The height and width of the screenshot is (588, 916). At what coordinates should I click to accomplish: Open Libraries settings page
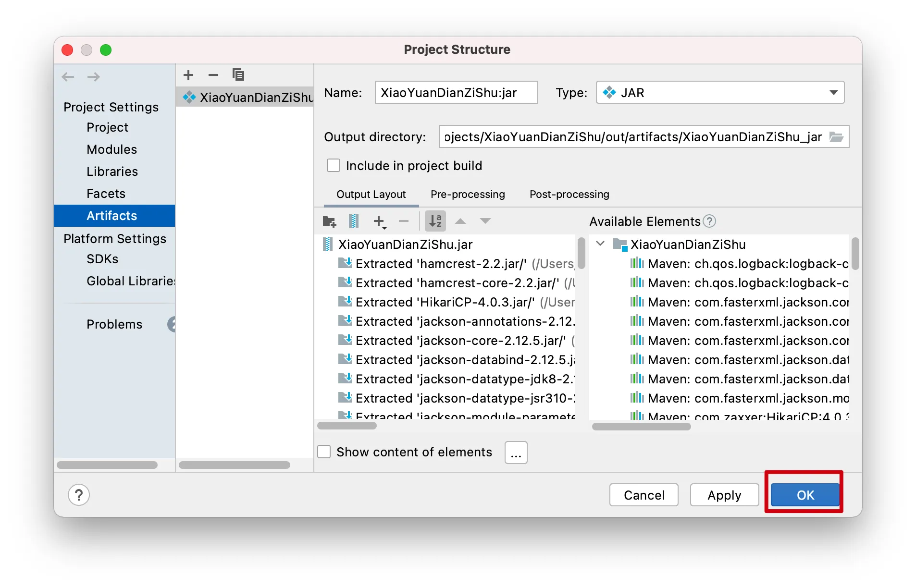tap(112, 171)
